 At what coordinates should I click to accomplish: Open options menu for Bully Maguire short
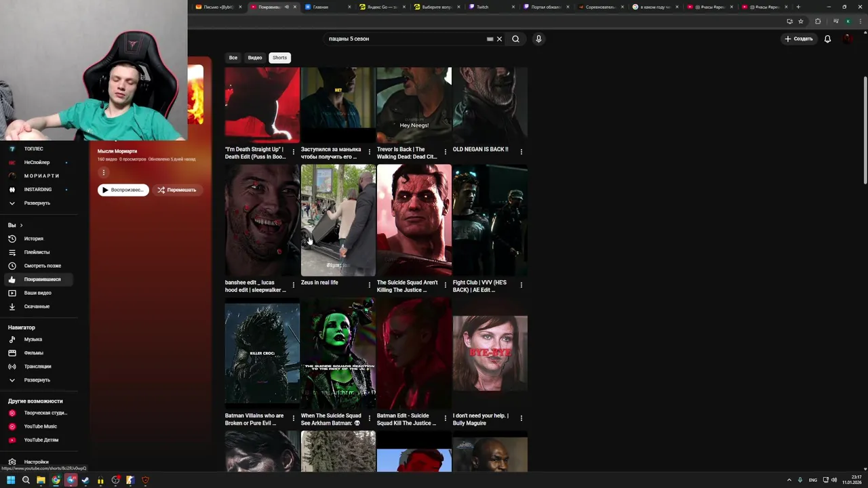pos(521,418)
